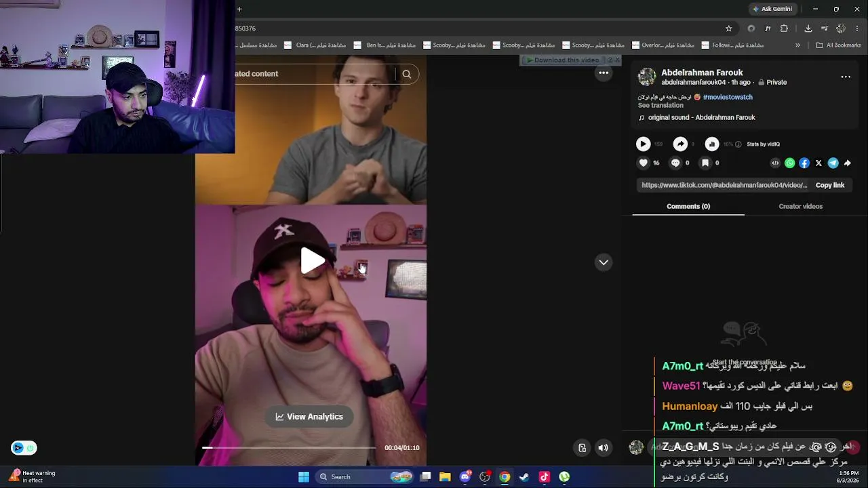868x488 pixels.
Task: Open the Followi... bookmark
Action: [733, 45]
